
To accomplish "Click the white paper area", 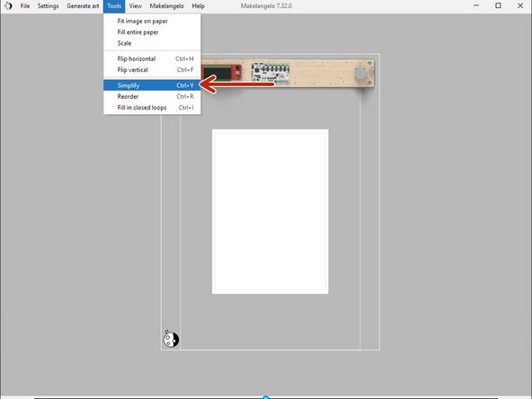I will click(270, 211).
